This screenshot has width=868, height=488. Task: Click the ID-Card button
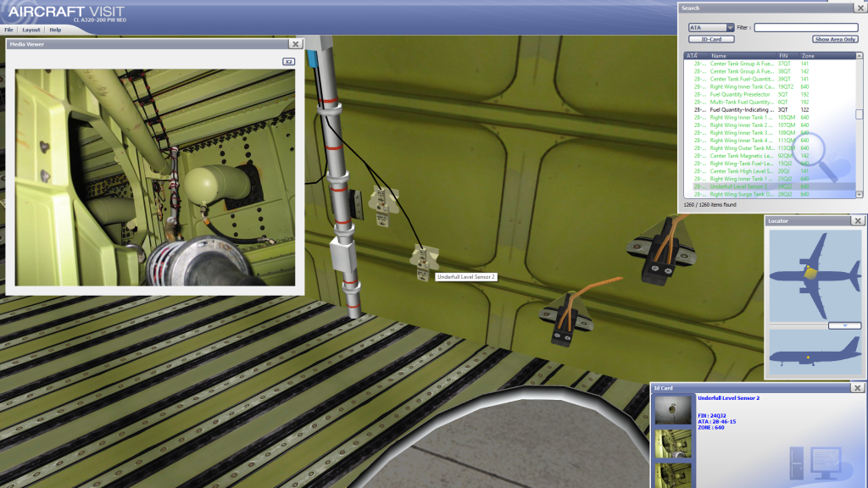coord(711,39)
